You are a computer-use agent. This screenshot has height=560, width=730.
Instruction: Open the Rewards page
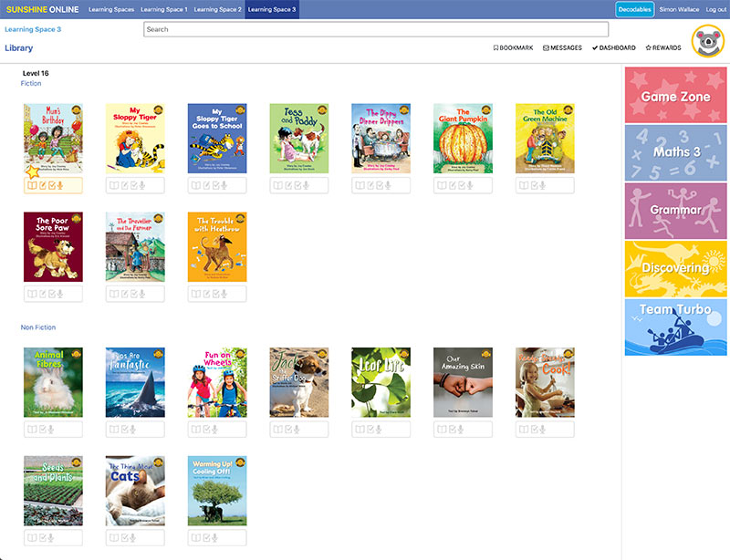click(663, 47)
